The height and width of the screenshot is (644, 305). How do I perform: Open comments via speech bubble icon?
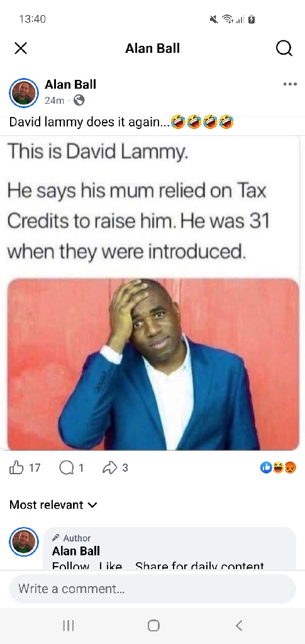click(67, 467)
